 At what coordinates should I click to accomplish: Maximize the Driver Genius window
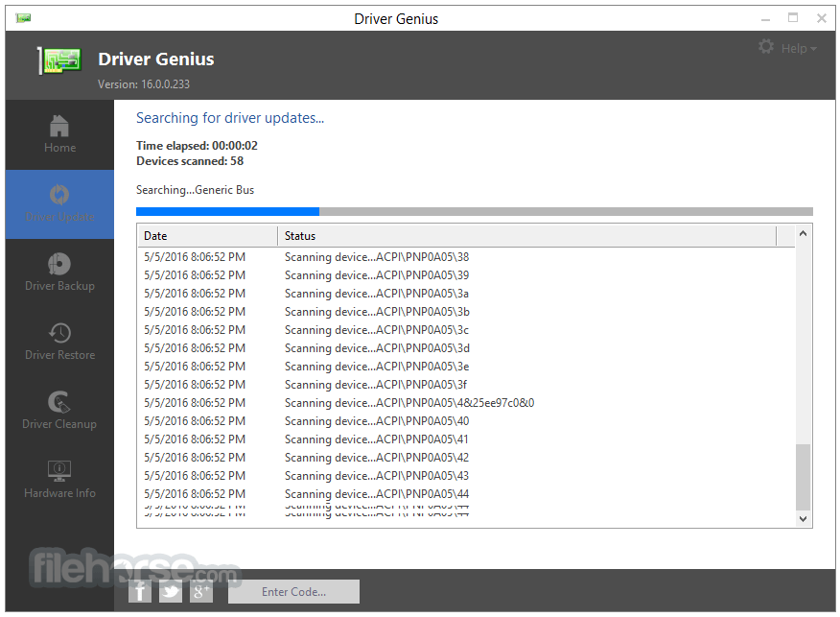coord(793,17)
